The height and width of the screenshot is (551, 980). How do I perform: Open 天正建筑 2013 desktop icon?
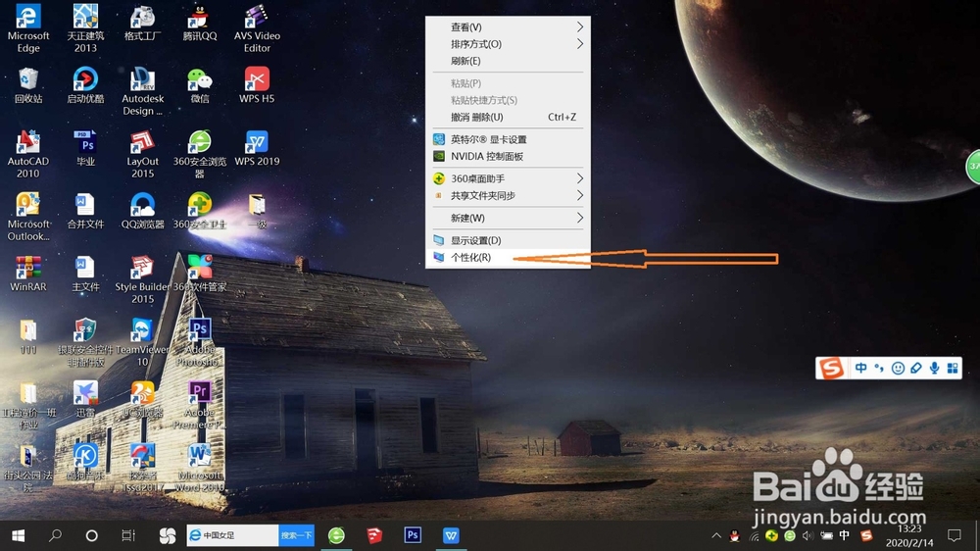pyautogui.click(x=85, y=28)
